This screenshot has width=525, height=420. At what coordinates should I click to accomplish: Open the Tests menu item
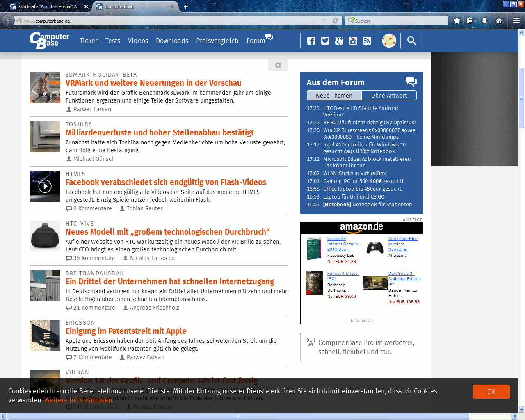point(113,41)
